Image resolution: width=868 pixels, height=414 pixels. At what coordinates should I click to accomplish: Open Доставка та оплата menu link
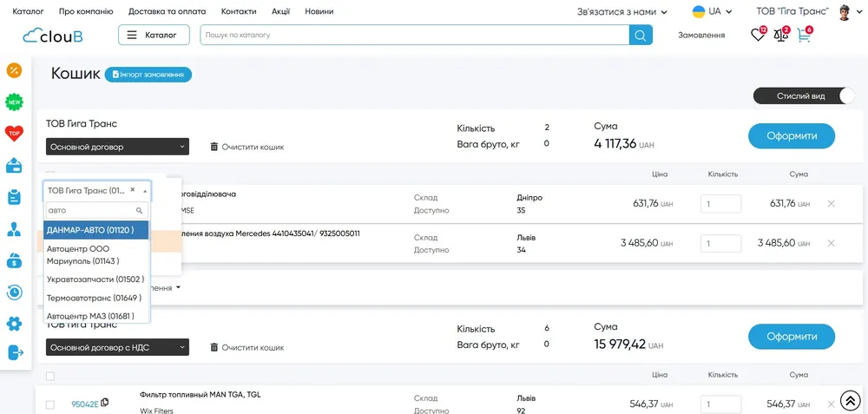tap(167, 11)
